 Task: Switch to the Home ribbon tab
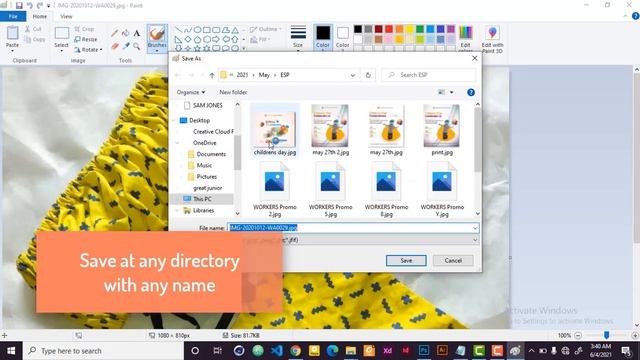click(x=40, y=16)
